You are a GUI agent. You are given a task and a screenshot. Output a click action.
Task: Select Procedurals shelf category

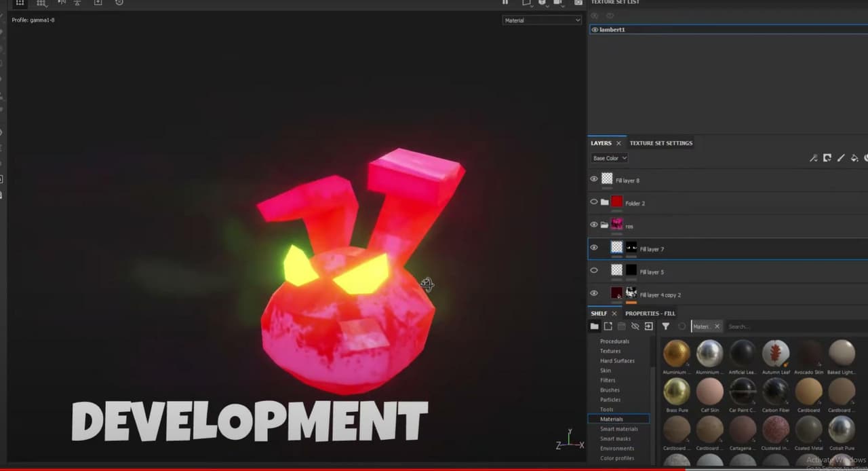click(x=614, y=341)
